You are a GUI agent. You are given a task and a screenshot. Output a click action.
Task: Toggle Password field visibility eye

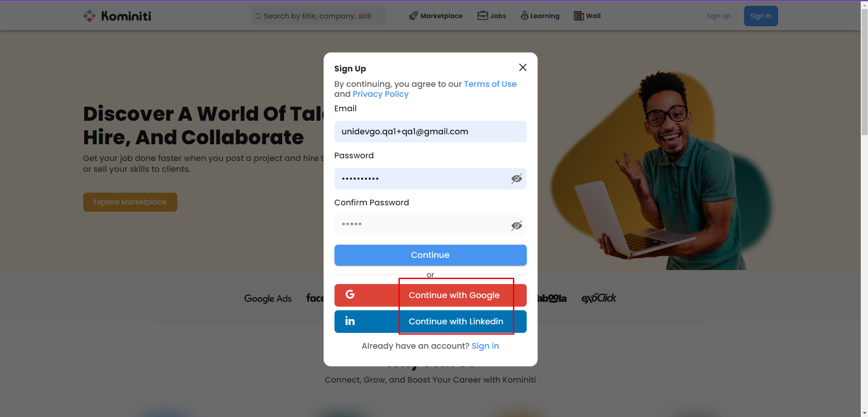517,179
